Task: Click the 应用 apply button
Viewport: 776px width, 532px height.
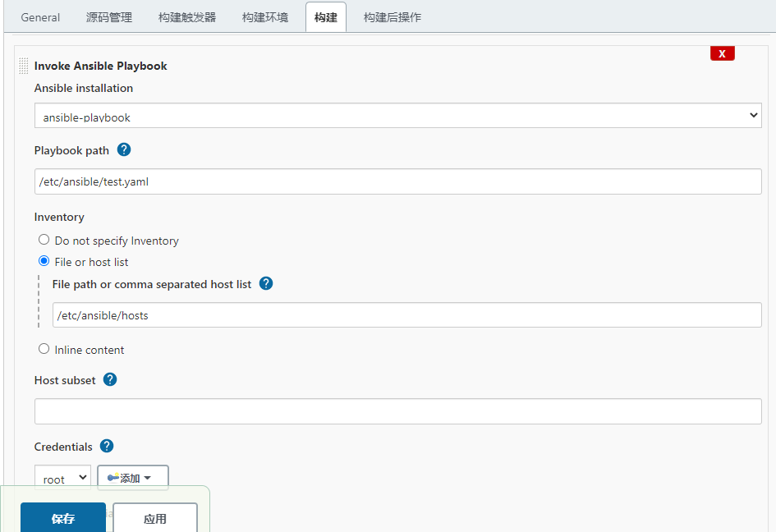Action: 155,518
